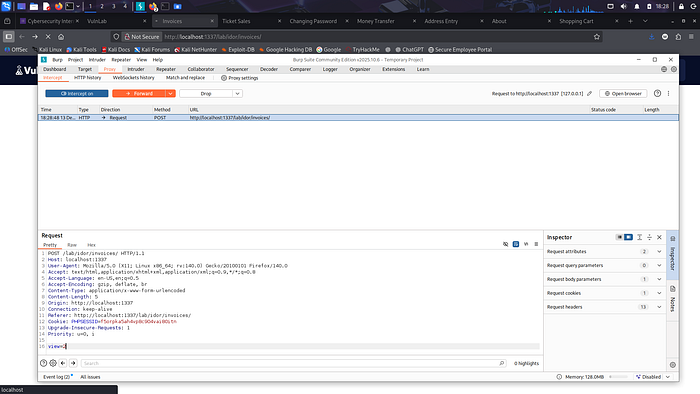Stop loading the page in Firefox
Viewport: 700px width, 394px height.
[48, 37]
